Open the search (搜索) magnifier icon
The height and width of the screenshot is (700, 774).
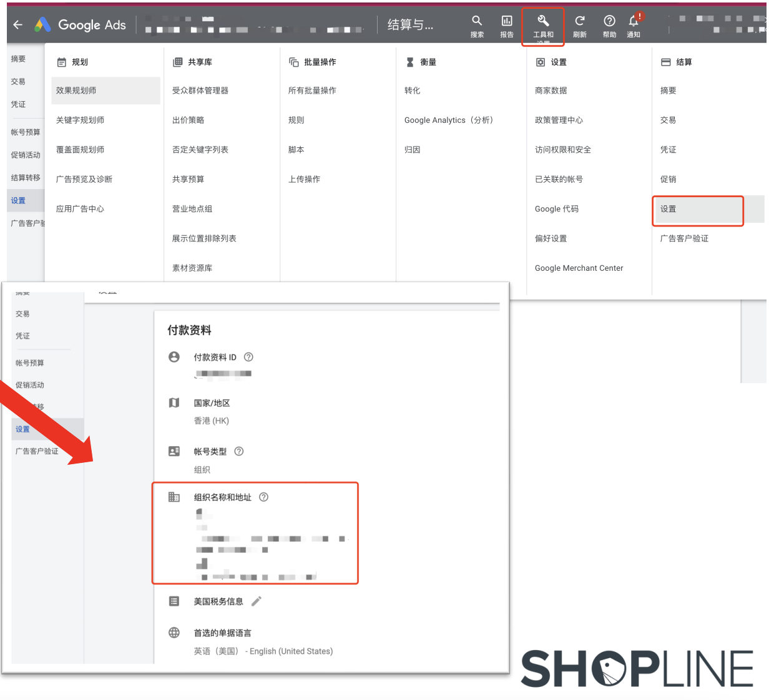click(477, 22)
